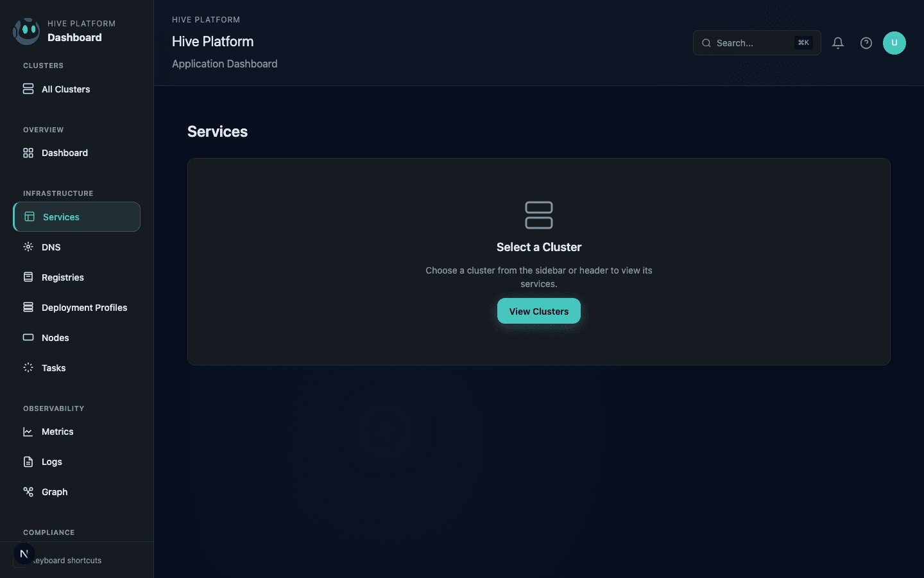Open the user avatar menu

pyautogui.click(x=894, y=43)
